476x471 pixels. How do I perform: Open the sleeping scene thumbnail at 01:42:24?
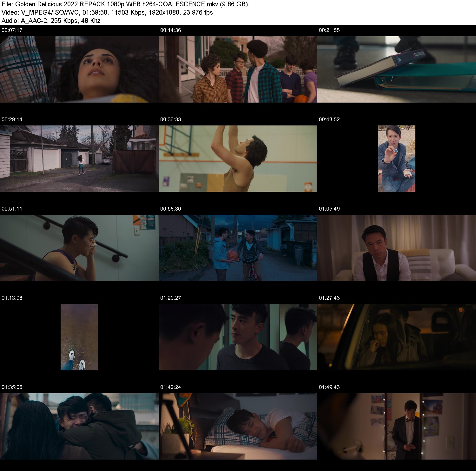(x=238, y=426)
